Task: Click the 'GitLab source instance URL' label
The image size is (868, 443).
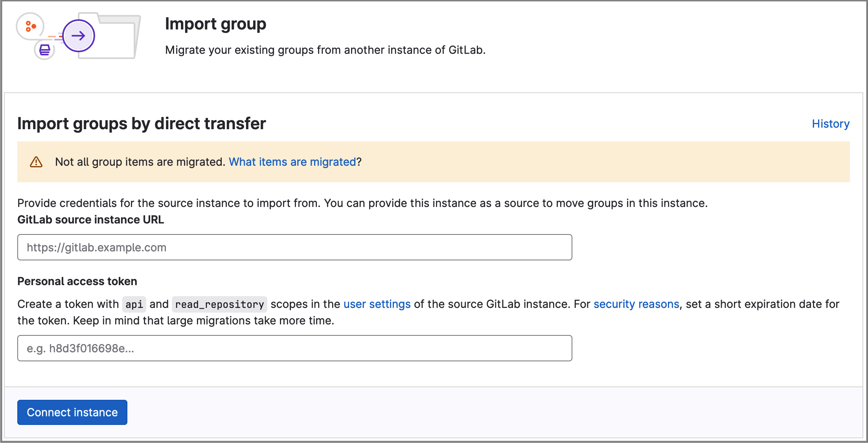Action: coord(91,220)
